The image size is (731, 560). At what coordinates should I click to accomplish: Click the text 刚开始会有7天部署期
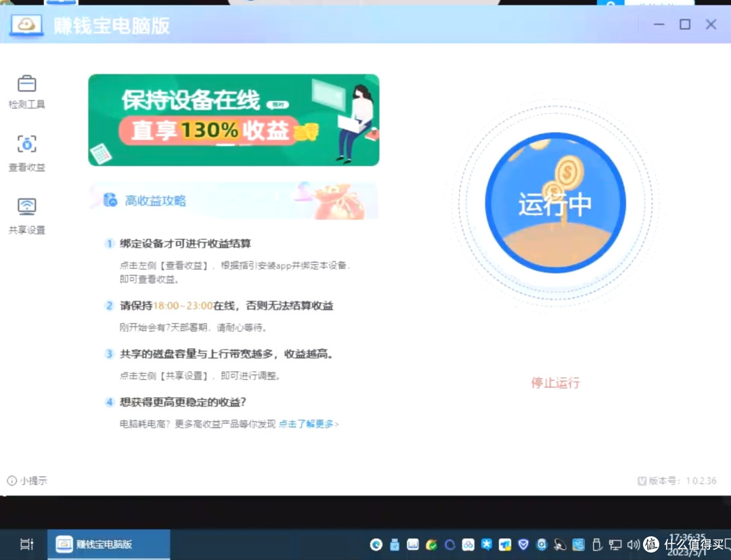pyautogui.click(x=193, y=327)
